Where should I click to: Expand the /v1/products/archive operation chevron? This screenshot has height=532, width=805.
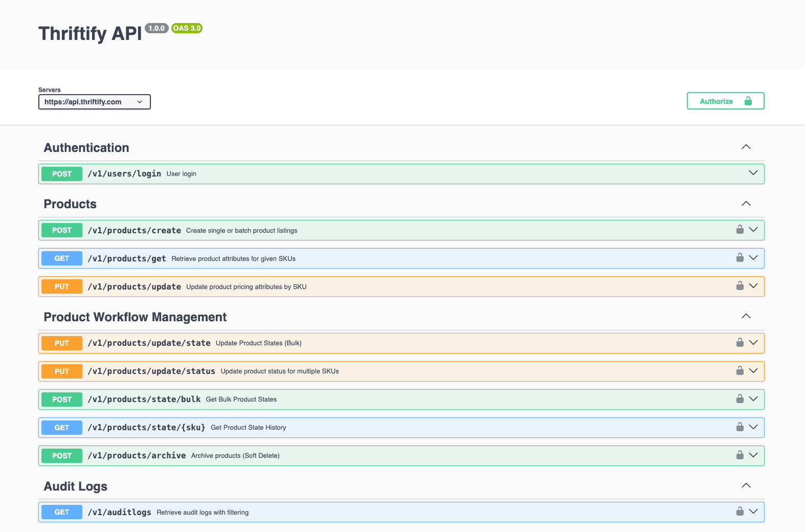[753, 455]
